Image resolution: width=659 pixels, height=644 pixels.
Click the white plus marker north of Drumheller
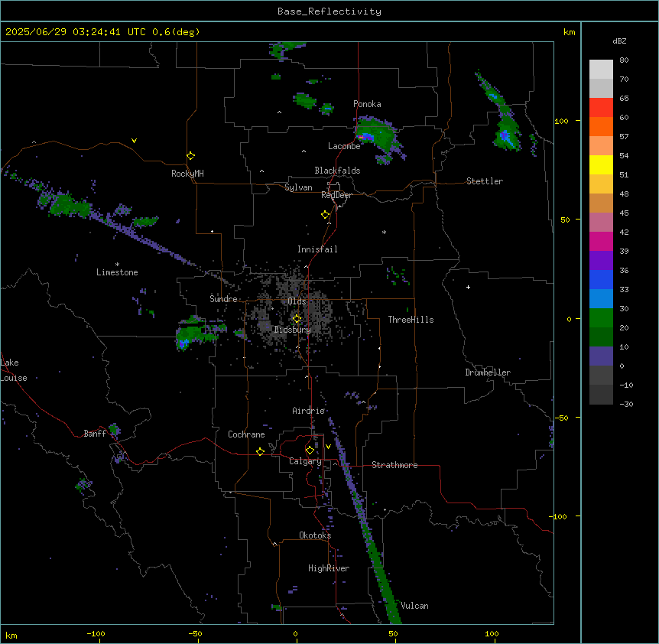pyautogui.click(x=468, y=287)
